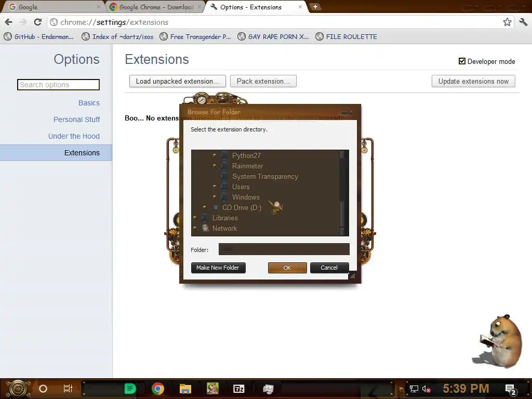Open the Chrome wrench menu
This screenshot has width=532, height=399.
523,22
